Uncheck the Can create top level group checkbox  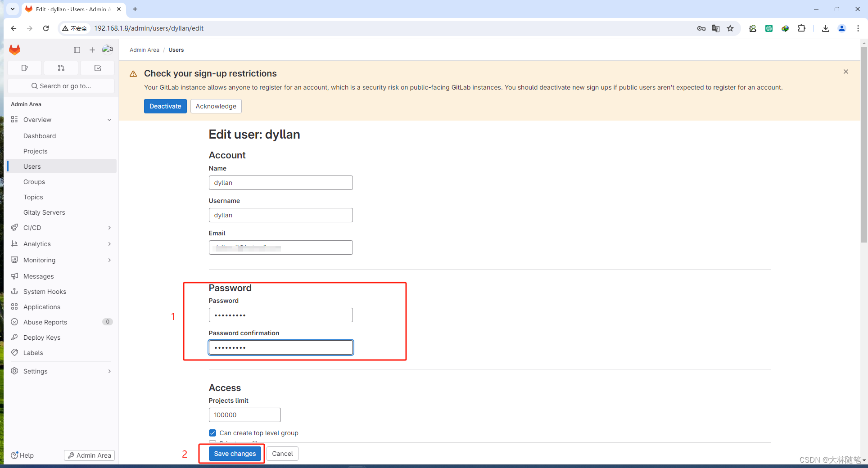pos(212,432)
